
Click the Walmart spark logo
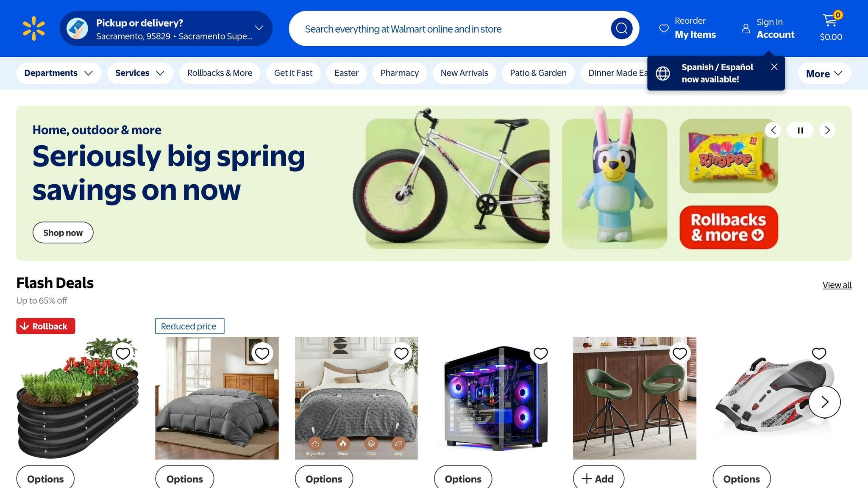33,28
